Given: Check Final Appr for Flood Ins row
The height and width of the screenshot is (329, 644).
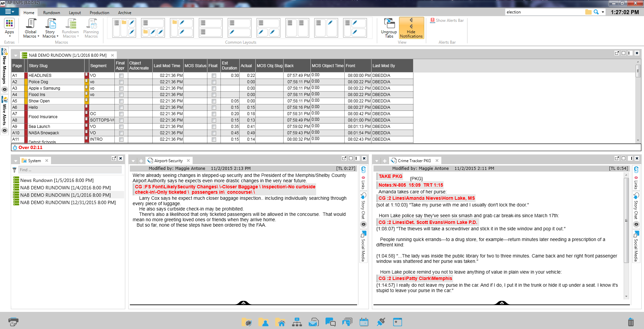Looking at the screenshot, I should 121,95.
